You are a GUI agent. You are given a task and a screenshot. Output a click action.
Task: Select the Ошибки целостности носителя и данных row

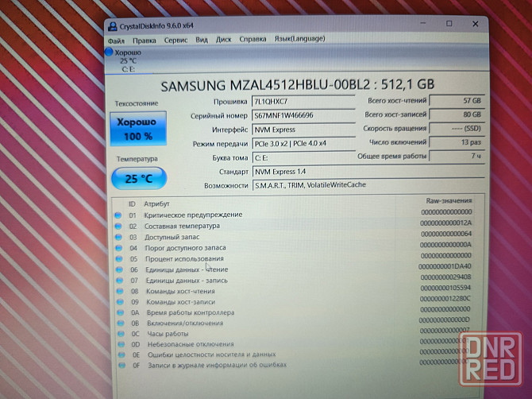point(295,353)
